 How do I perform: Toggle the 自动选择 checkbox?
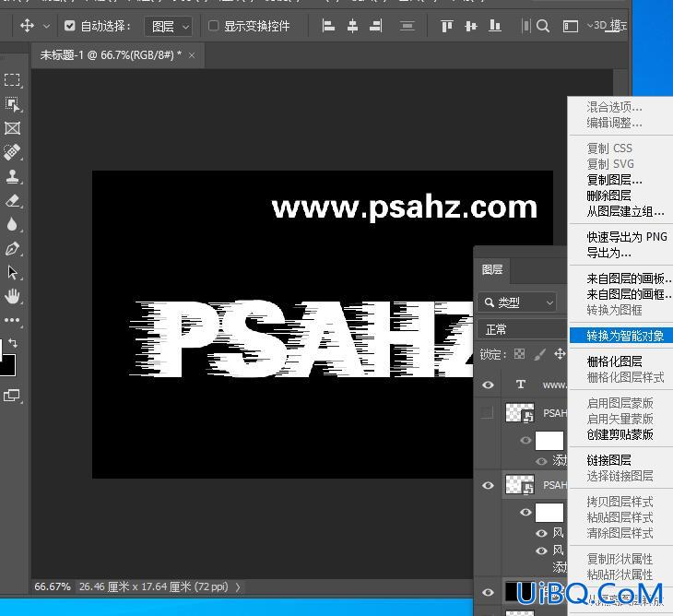69,26
